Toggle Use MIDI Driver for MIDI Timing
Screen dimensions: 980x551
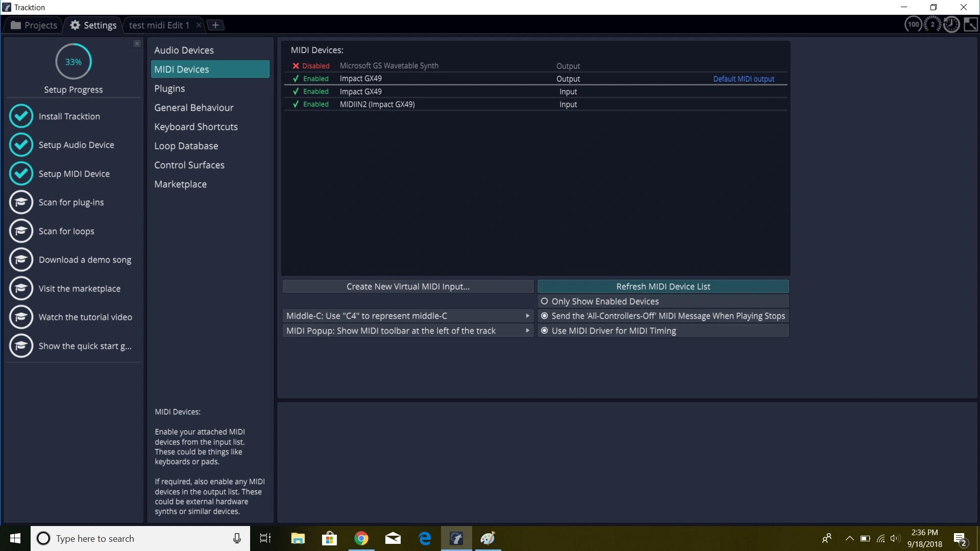[545, 331]
